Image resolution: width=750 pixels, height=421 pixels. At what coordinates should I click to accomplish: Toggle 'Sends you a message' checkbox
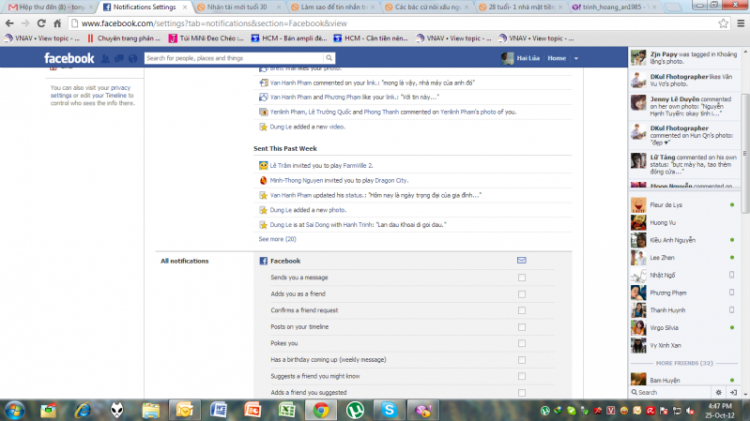522,277
